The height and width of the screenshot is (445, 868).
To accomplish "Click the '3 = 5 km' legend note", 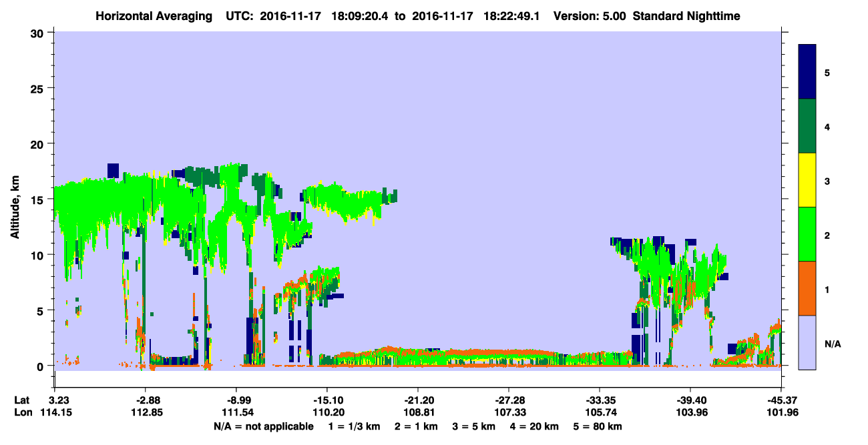I will pos(473,426).
